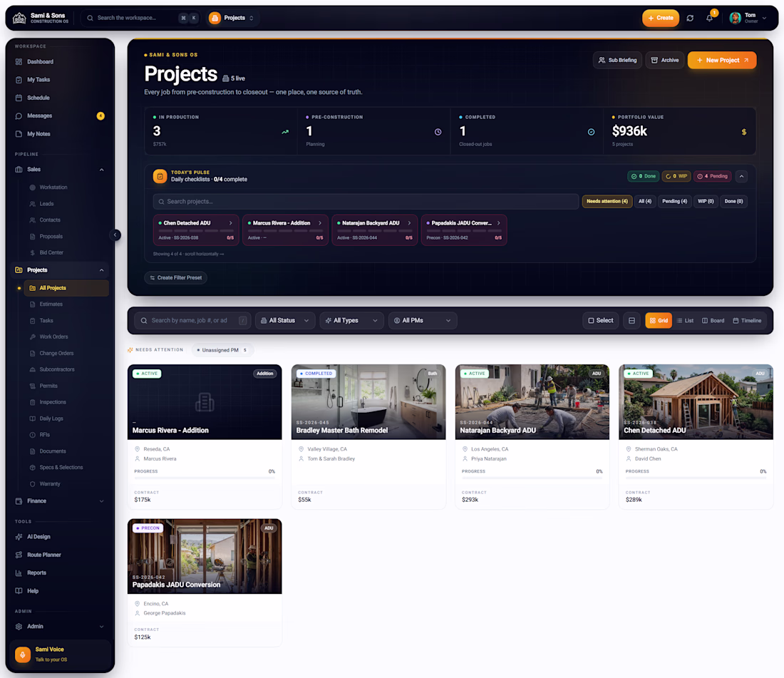784x678 pixels.
Task: Toggle the Select multi-select mode
Action: coord(601,321)
